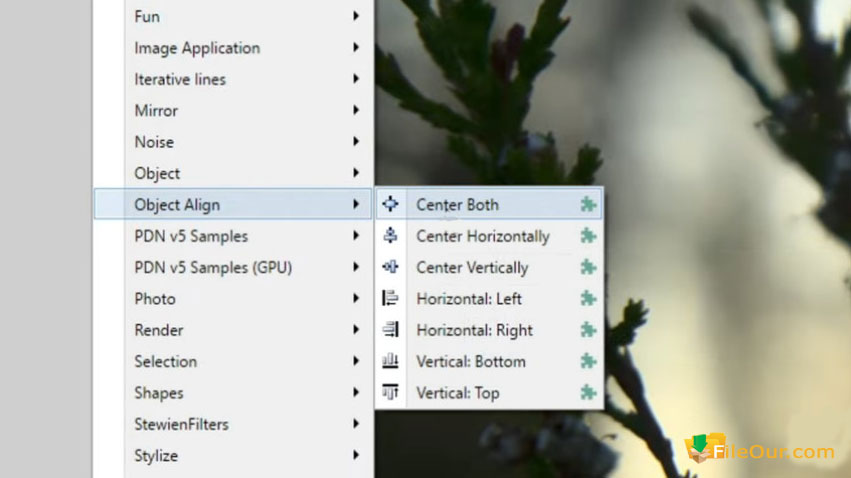Choose Center Horizontally from the submenu
This screenshot has width=851, height=478.
coord(489,236)
